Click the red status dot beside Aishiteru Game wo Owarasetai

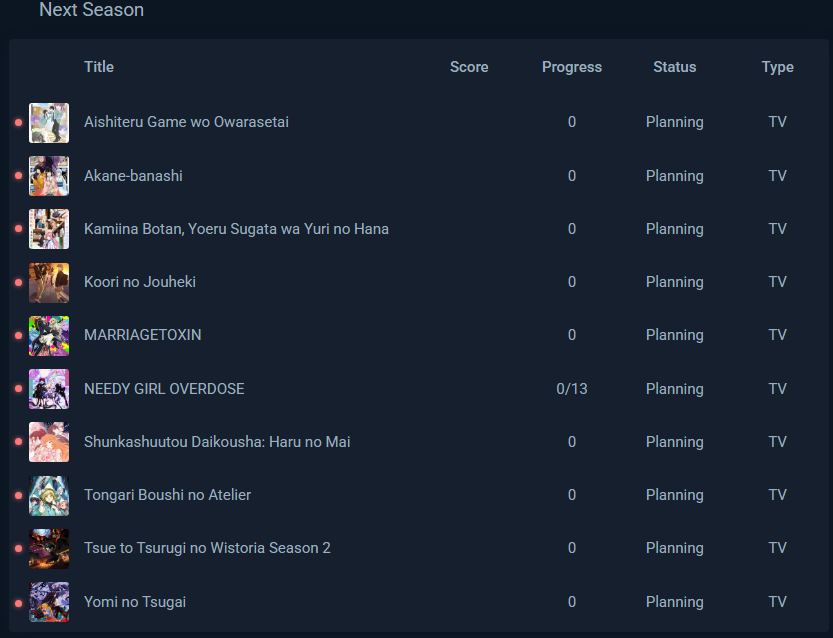pyautogui.click(x=19, y=123)
